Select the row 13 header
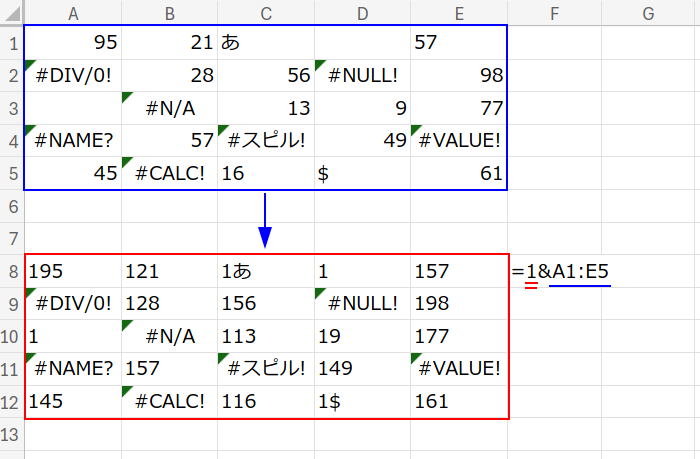Image resolution: width=700 pixels, height=459 pixels. point(11,435)
